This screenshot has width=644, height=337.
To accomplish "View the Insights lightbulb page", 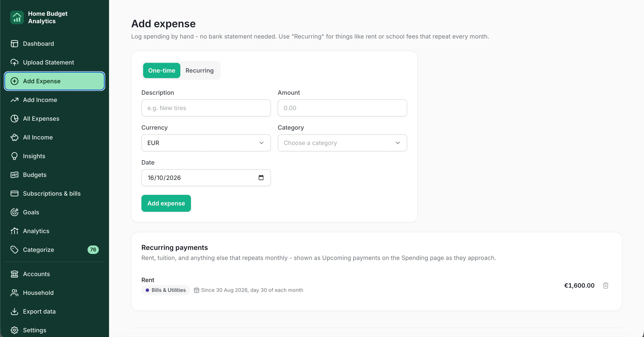I will [x=54, y=156].
